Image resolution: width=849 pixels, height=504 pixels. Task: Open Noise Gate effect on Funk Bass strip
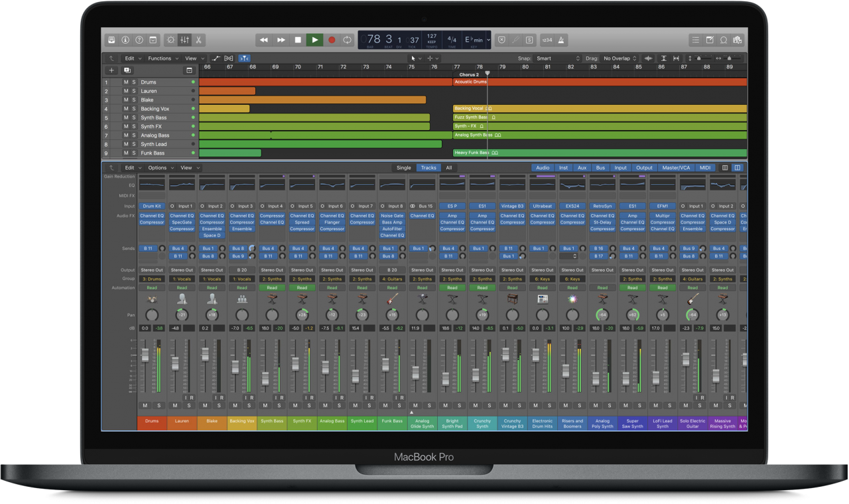[392, 216]
